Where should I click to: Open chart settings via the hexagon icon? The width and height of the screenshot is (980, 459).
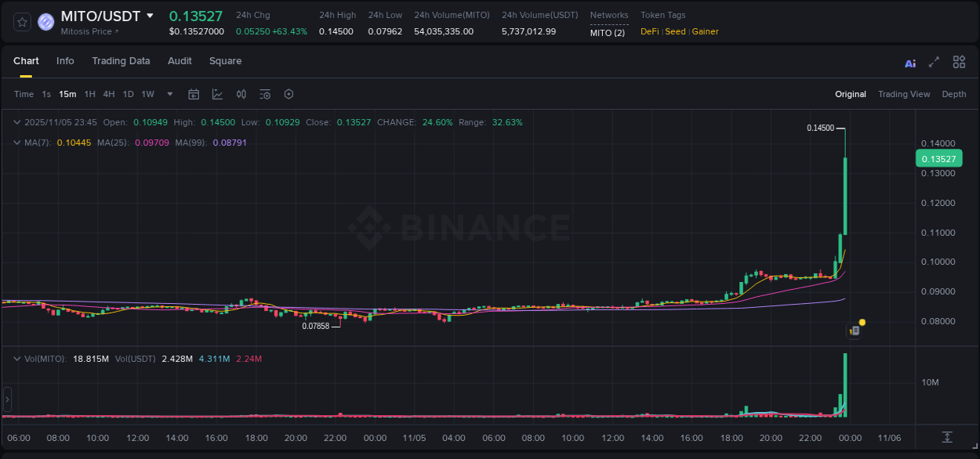(289, 94)
